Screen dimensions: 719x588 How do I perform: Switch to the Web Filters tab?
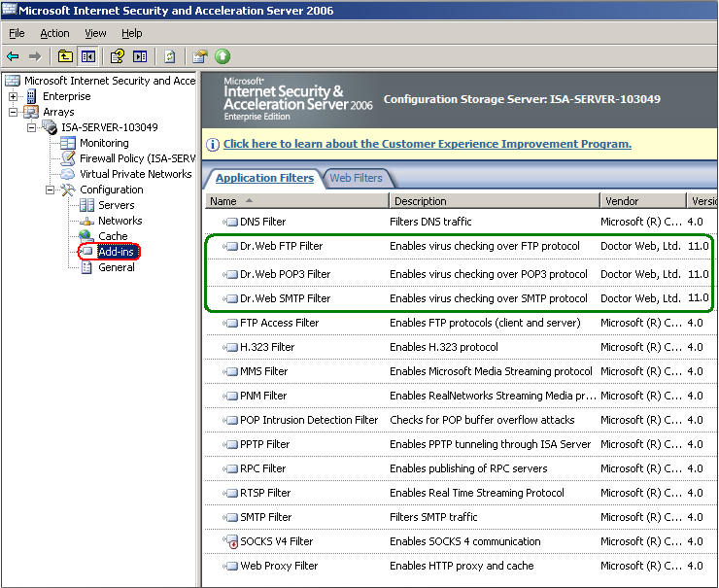tap(356, 178)
